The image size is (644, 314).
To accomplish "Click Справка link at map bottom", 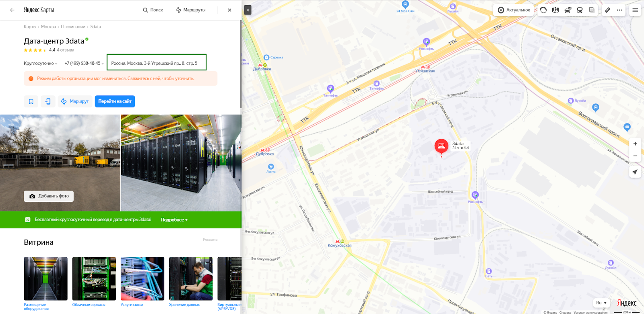I will 565,312.
